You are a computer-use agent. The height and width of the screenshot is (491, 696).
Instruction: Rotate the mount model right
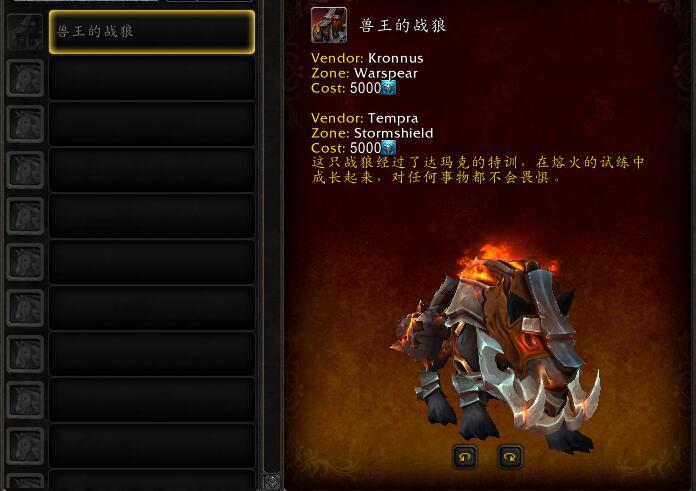[x=510, y=456]
